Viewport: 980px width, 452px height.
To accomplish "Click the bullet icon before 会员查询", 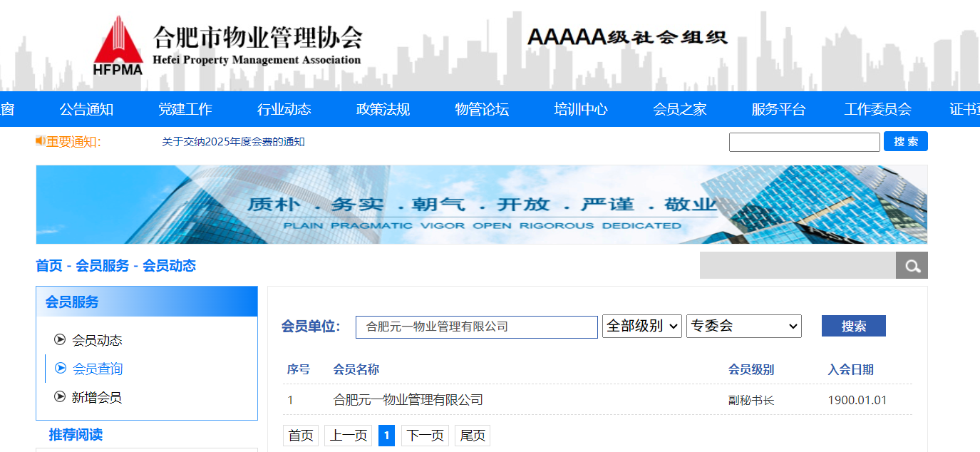I will point(60,368).
